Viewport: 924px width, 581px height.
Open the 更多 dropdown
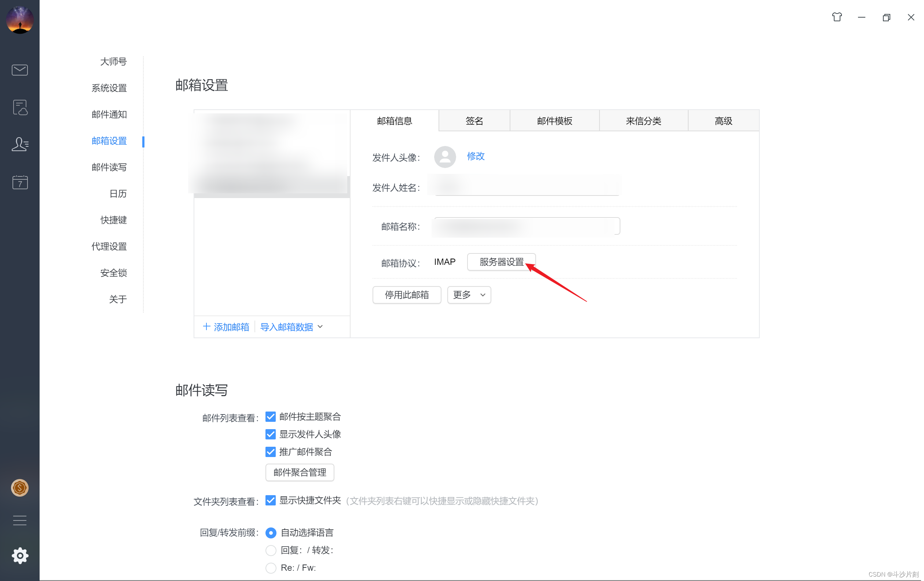click(x=469, y=295)
